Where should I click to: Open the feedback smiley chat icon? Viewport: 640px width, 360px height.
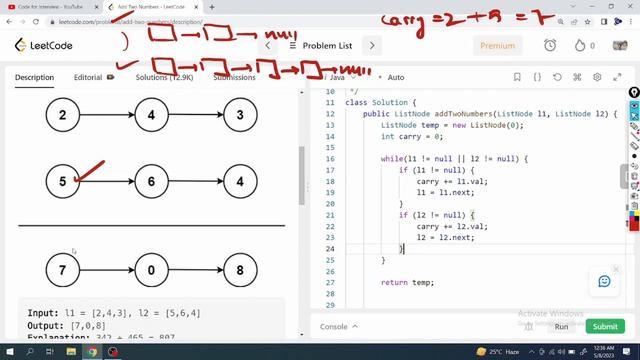(x=604, y=281)
